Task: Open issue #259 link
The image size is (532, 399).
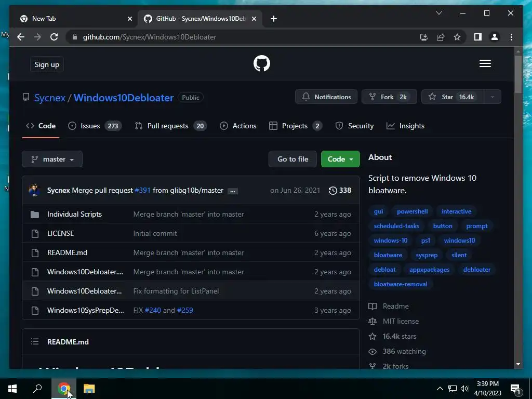Action: [x=185, y=311]
